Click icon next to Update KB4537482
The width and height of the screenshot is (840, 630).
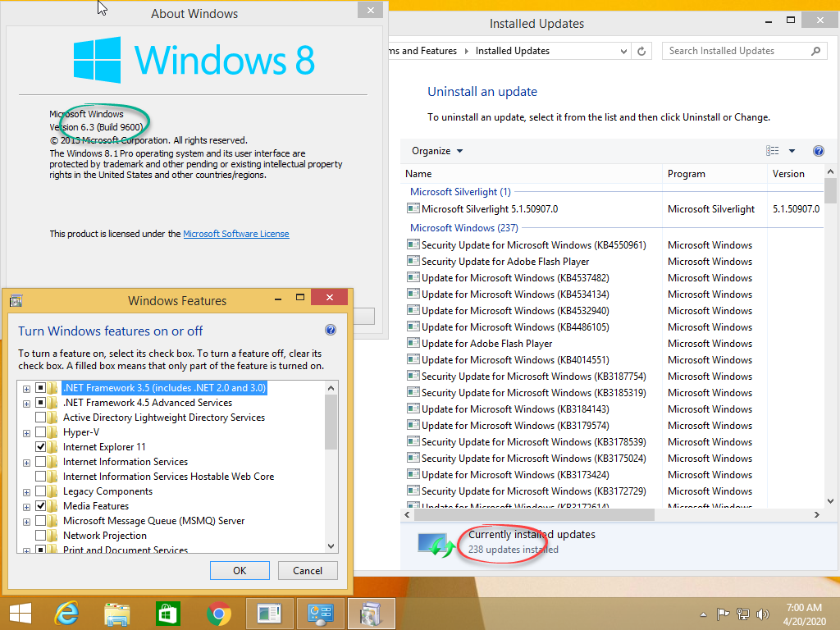point(413,277)
